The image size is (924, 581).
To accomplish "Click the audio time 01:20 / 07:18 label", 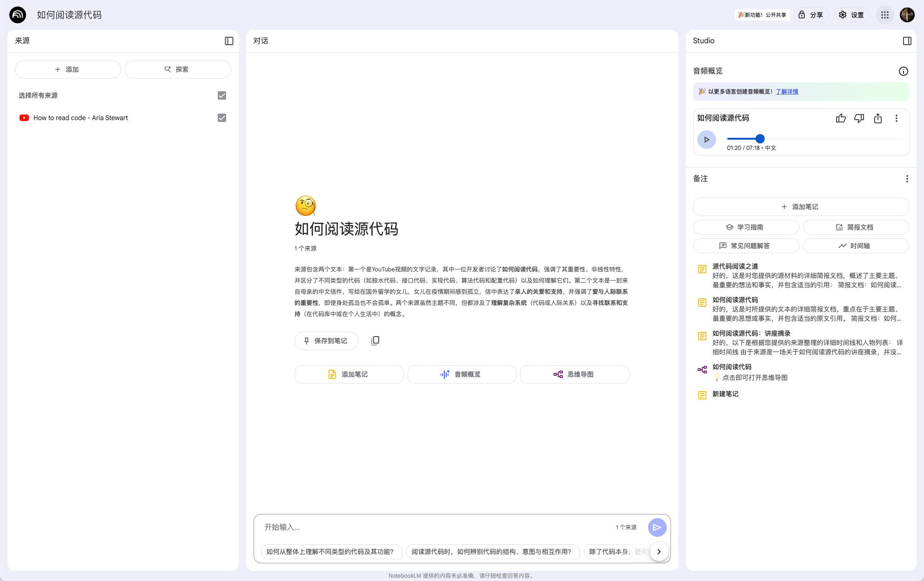I will [x=743, y=148].
